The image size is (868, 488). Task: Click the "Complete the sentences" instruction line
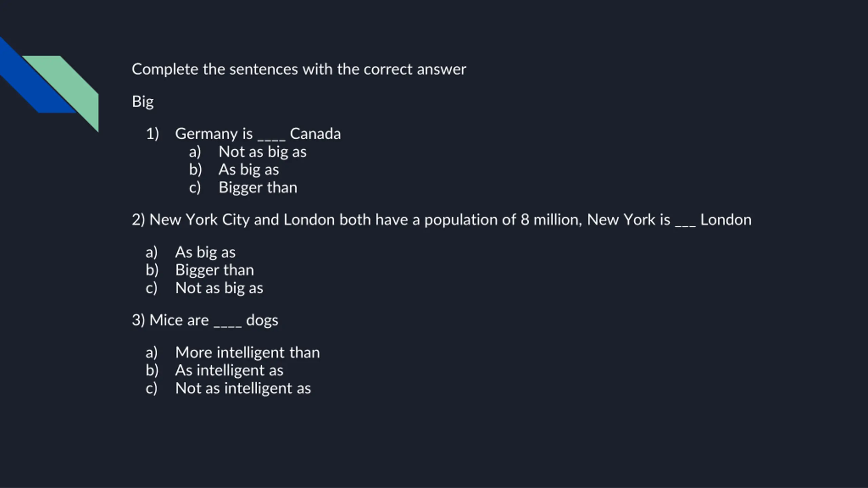pos(299,69)
